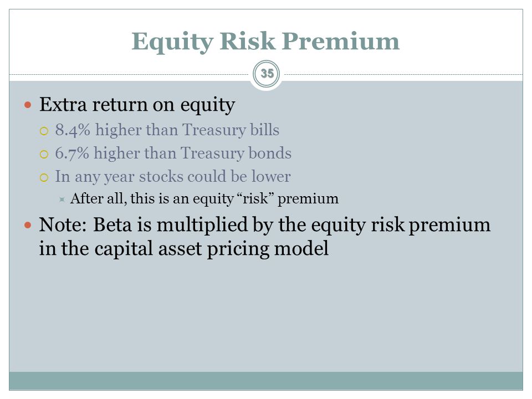Image resolution: width=532 pixels, height=399 pixels.
Task: Click the dashed divider line under title
Action: click(129, 74)
